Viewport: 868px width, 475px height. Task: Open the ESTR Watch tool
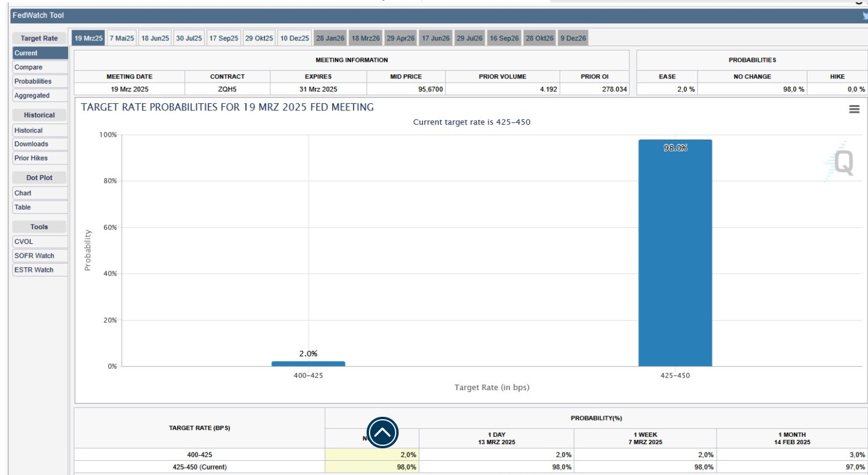(x=40, y=270)
